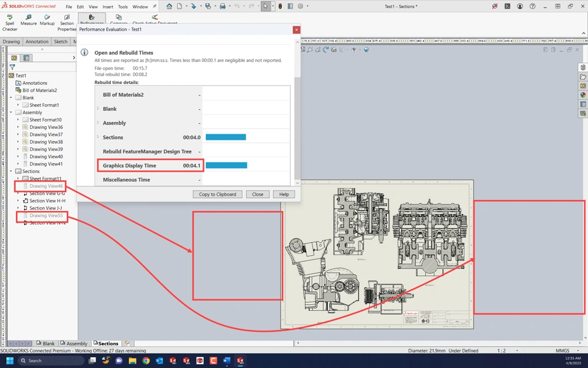Open the folder File Explorer task pane icon
Screen dimensions: 588x368
(582, 77)
